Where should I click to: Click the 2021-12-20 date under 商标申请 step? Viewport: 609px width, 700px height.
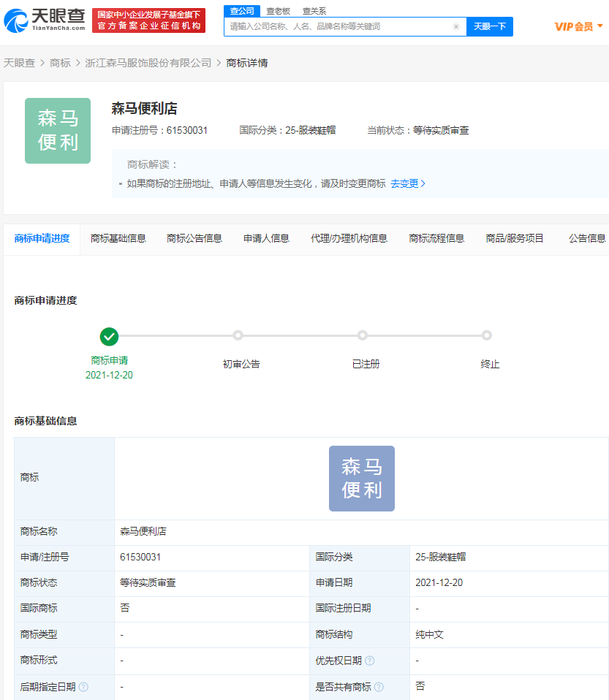(109, 375)
